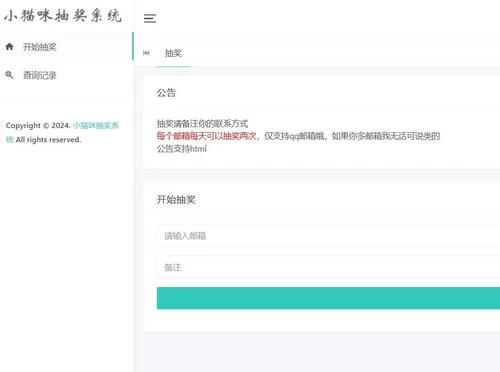Open the 开始抽奖 sidebar menu item

click(x=67, y=47)
